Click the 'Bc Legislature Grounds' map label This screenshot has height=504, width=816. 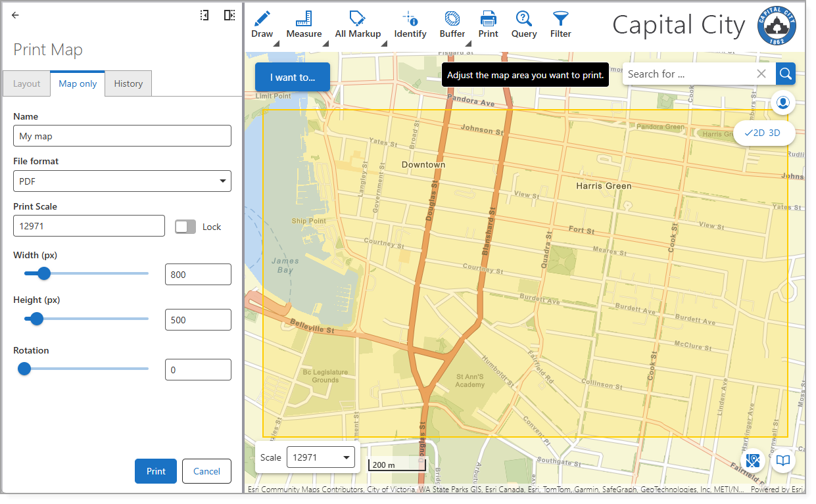325,376
